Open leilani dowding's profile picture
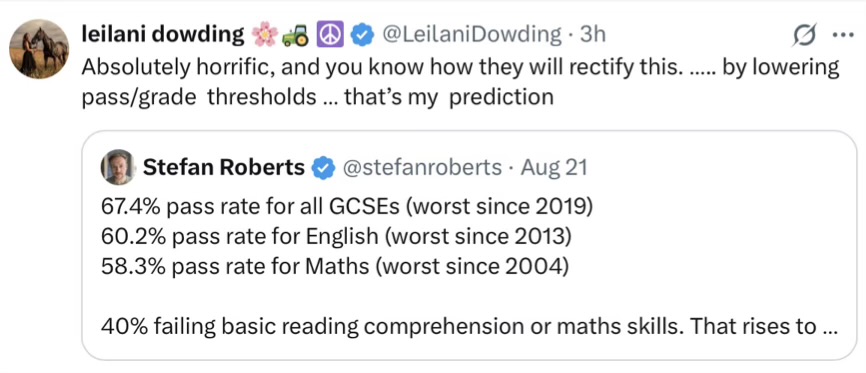The width and height of the screenshot is (866, 373). tap(39, 49)
